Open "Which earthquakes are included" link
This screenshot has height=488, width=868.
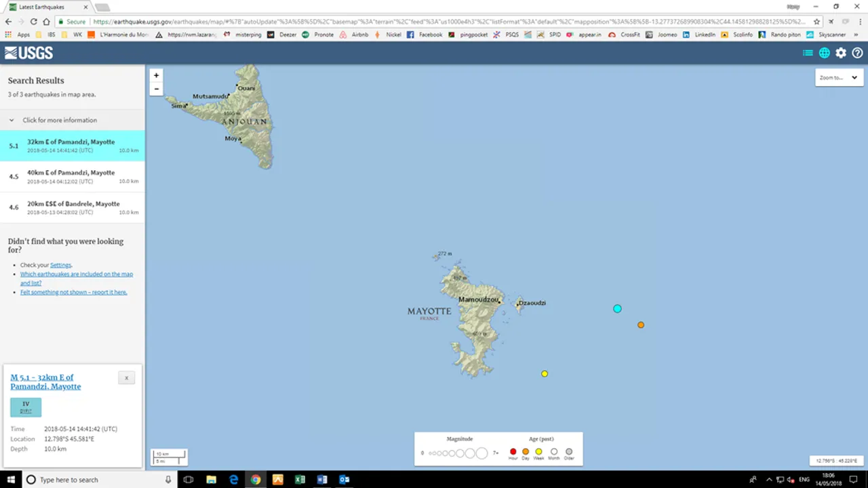coord(77,279)
